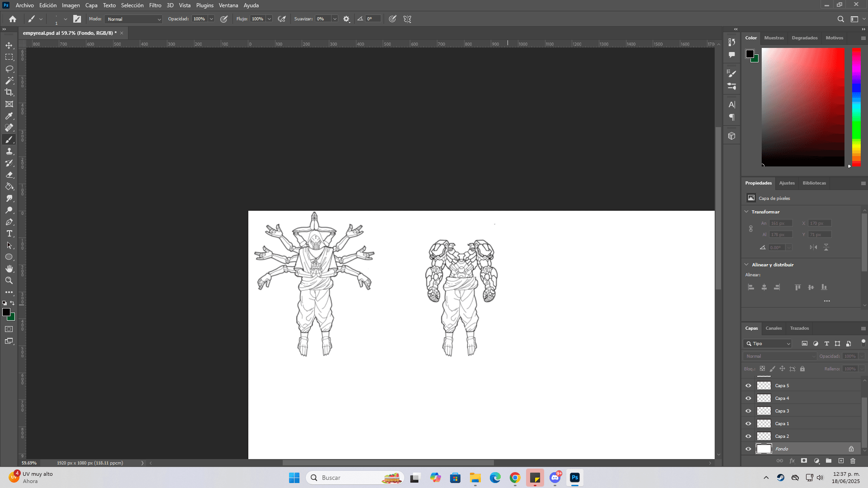Click the foreground color swatch in toolbar
868x488 pixels.
[x=6, y=312]
